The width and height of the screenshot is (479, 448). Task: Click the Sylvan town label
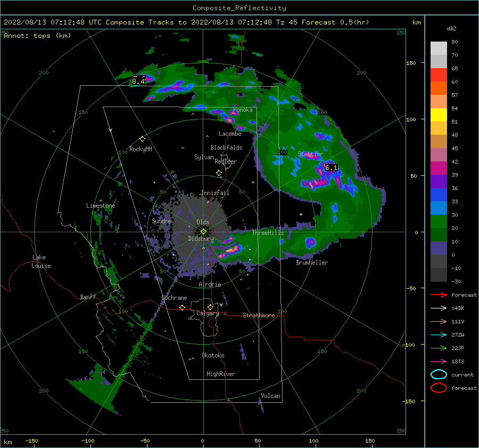(x=204, y=157)
